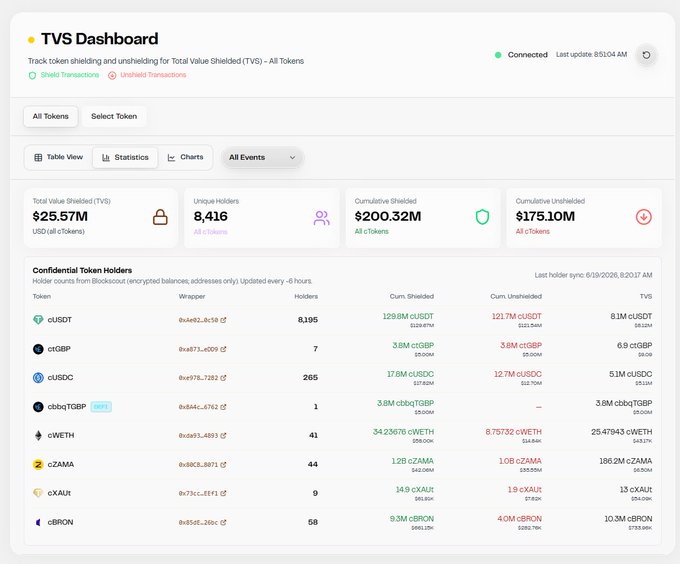Switch to the All Tokens tab
Viewport: 680px width, 564px height.
tap(51, 116)
